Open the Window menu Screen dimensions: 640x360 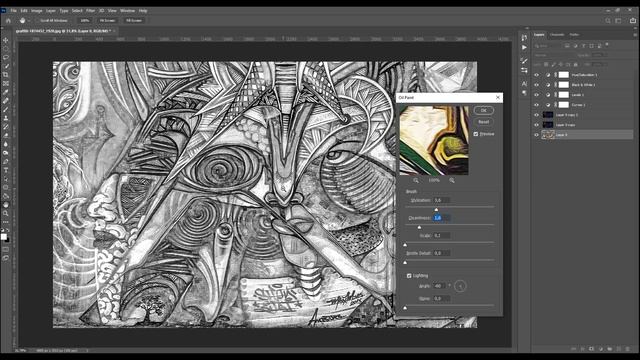click(x=127, y=11)
